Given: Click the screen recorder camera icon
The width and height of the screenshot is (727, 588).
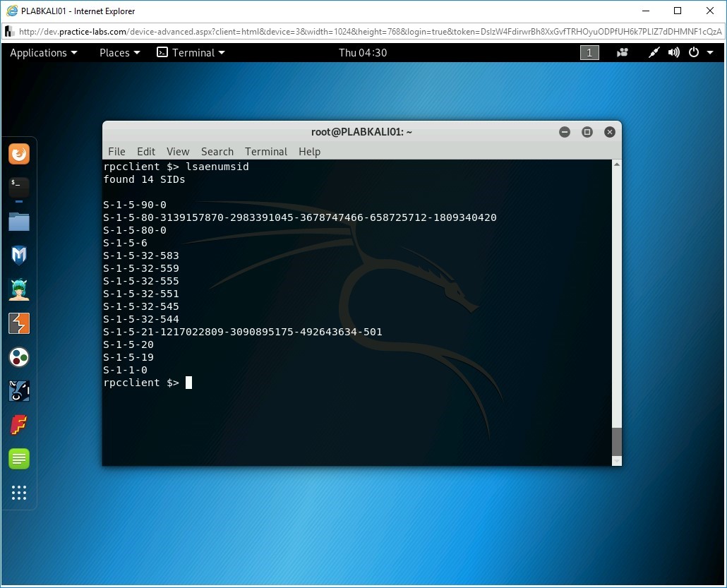Looking at the screenshot, I should pos(623,53).
